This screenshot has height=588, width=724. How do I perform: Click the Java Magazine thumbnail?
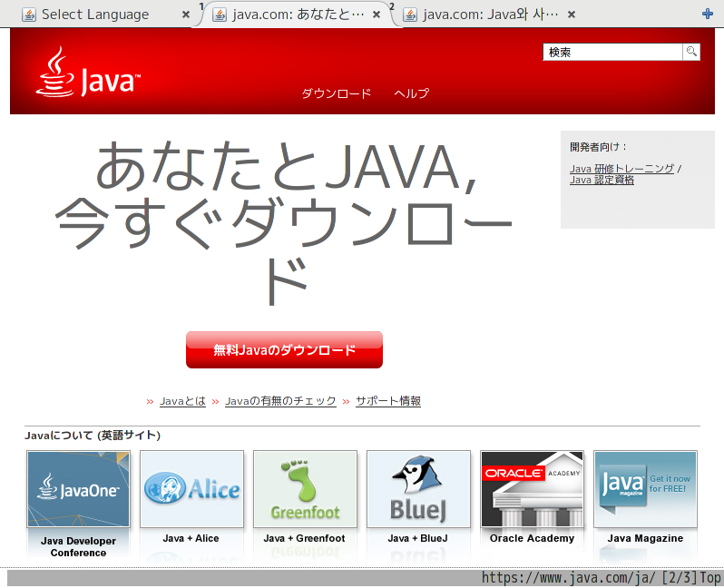point(645,489)
